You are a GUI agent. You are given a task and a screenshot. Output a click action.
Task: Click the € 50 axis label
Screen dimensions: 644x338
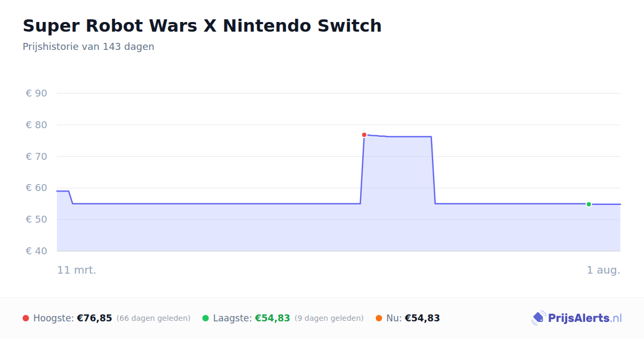[x=36, y=219]
